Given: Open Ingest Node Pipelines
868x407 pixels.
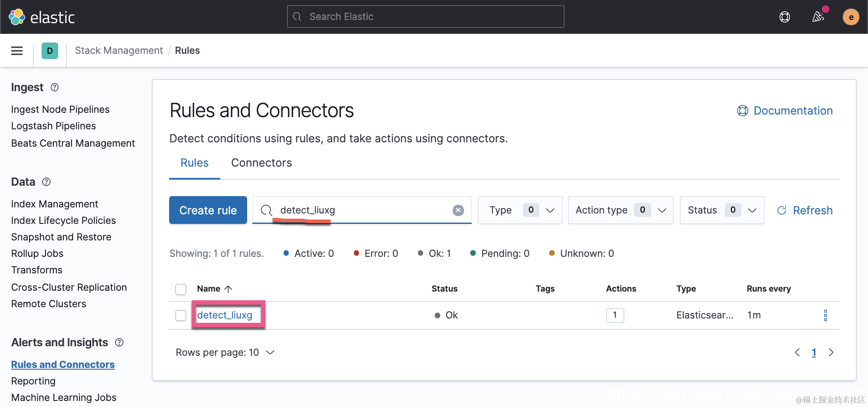Looking at the screenshot, I should pos(60,109).
